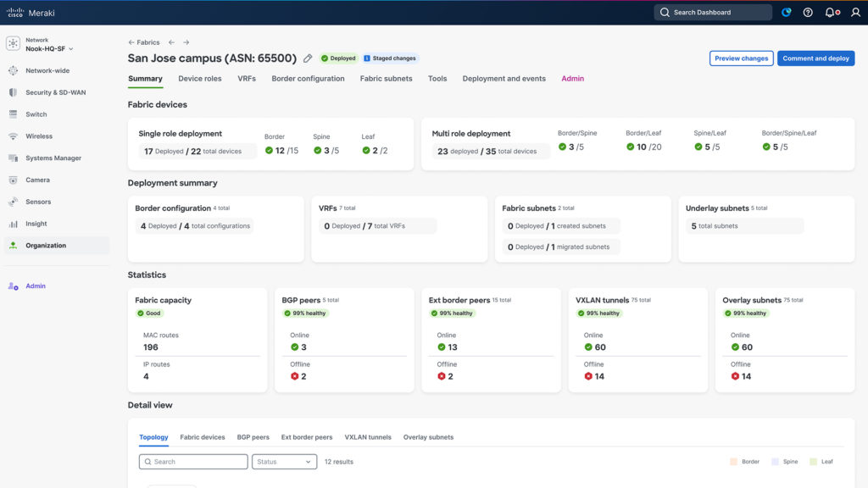Select the Switch sidebar icon
Image resolution: width=868 pixels, height=488 pixels.
click(15, 114)
